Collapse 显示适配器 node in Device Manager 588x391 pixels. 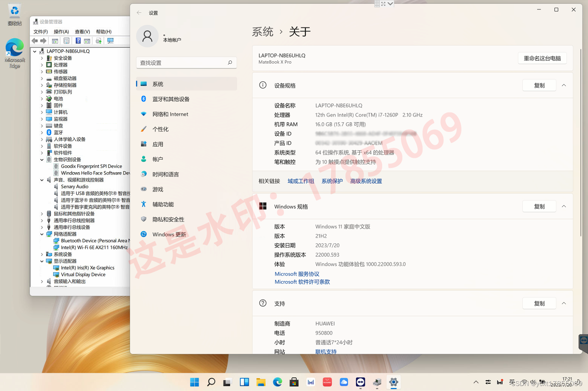tap(42, 261)
